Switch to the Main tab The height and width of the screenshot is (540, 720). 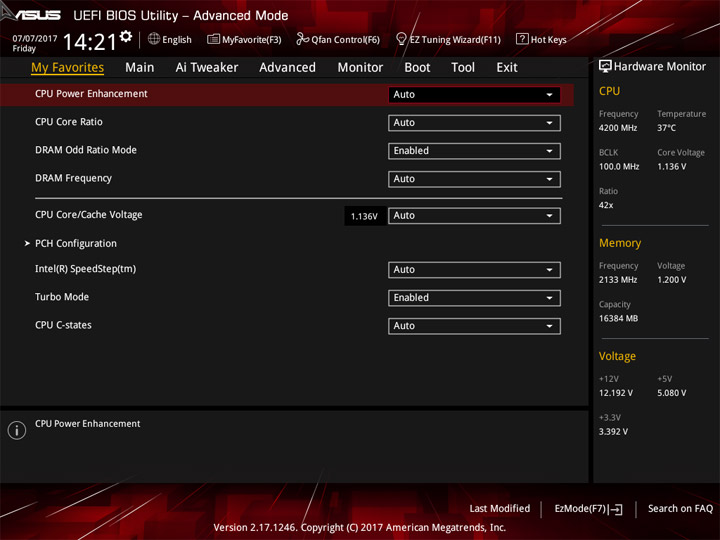pyautogui.click(x=140, y=68)
